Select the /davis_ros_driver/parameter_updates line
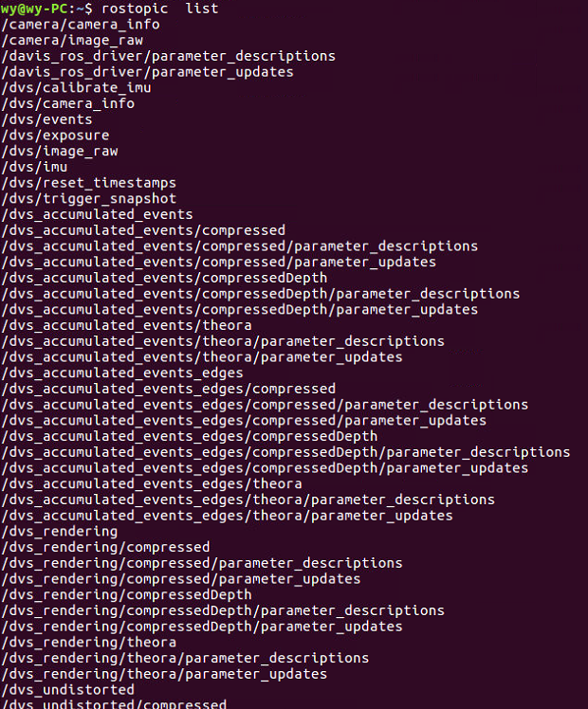The height and width of the screenshot is (709, 588). [x=147, y=72]
